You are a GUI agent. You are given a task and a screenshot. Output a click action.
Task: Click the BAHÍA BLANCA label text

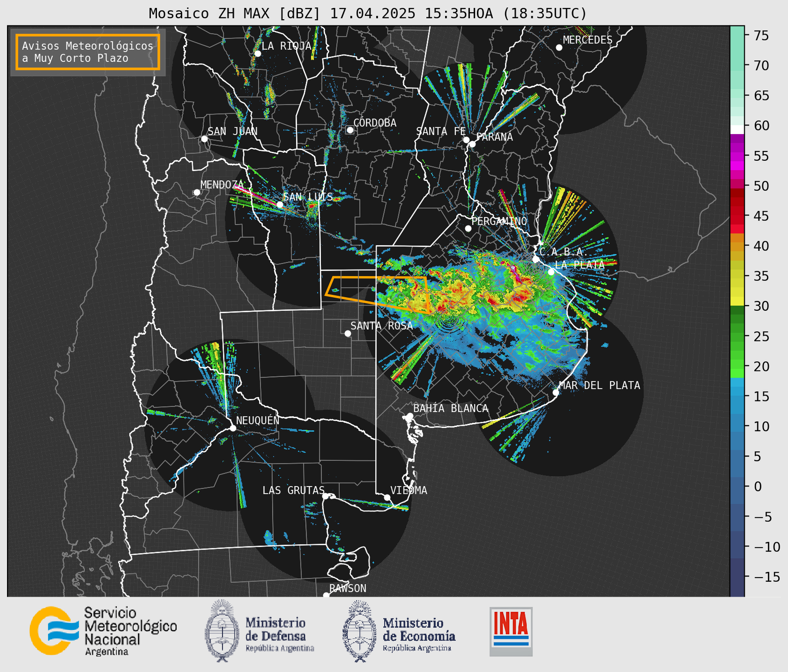pos(451,408)
